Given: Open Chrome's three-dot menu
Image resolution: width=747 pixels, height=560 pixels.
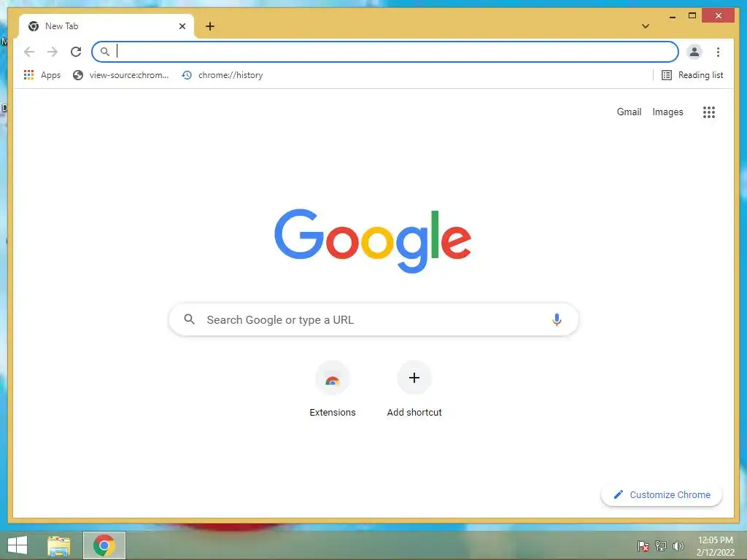Looking at the screenshot, I should pyautogui.click(x=718, y=52).
